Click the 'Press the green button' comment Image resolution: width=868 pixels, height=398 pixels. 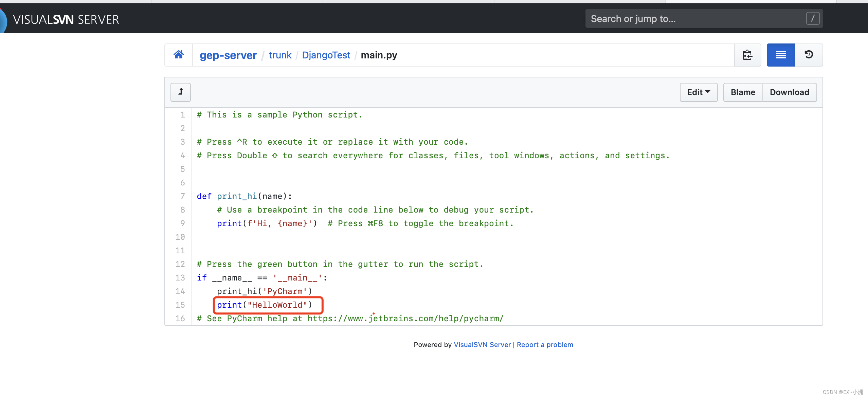point(340,264)
